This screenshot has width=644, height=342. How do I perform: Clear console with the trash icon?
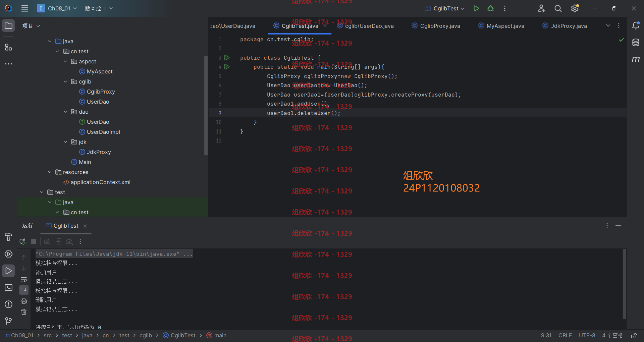[x=24, y=312]
